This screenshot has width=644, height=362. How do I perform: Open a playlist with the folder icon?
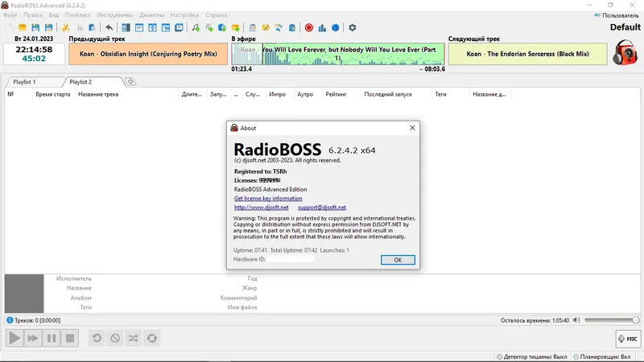23,27
